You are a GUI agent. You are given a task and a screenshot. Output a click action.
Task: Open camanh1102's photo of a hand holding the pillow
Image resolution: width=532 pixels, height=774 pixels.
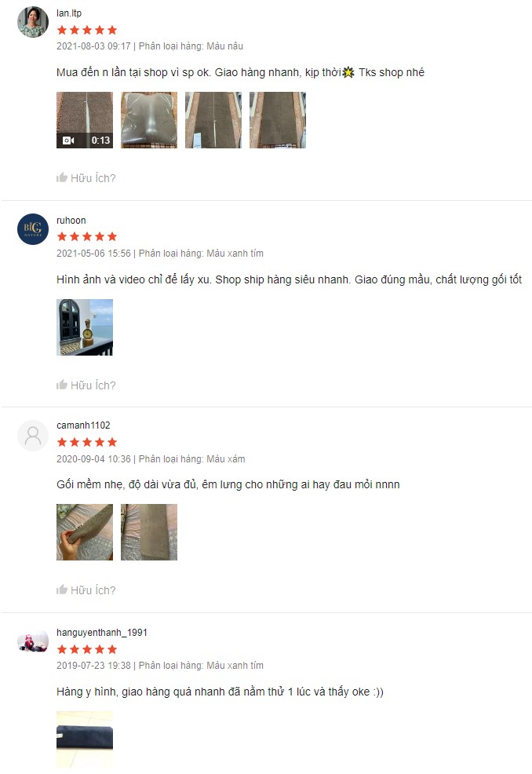pos(85,532)
